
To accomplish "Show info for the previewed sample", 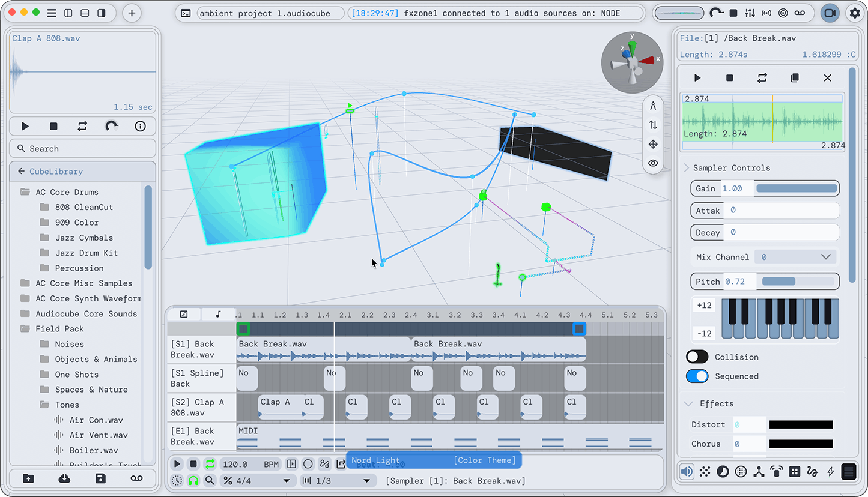I will [x=140, y=126].
